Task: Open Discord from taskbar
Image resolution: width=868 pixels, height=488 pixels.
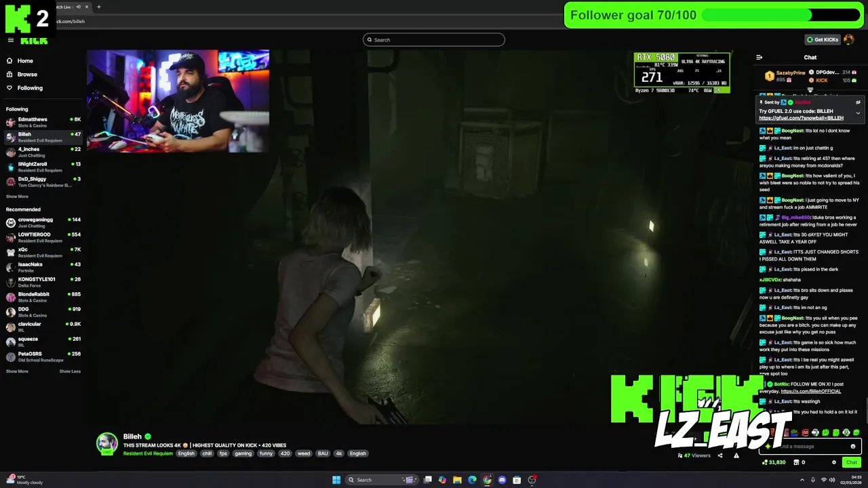Action: [x=502, y=480]
